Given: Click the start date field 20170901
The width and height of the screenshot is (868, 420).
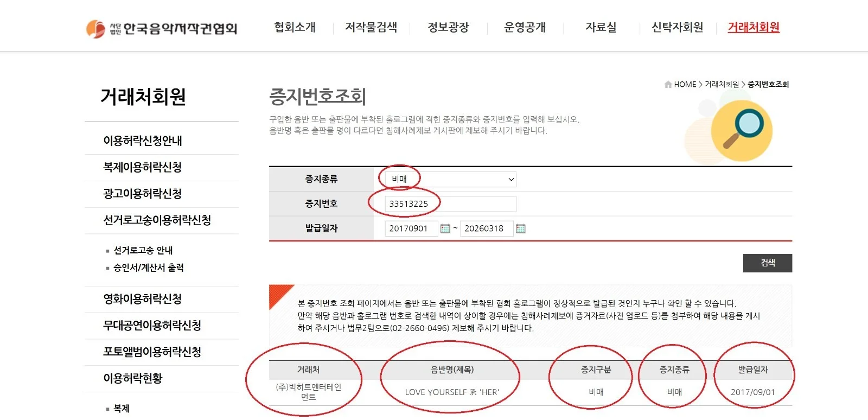Looking at the screenshot, I should [411, 228].
